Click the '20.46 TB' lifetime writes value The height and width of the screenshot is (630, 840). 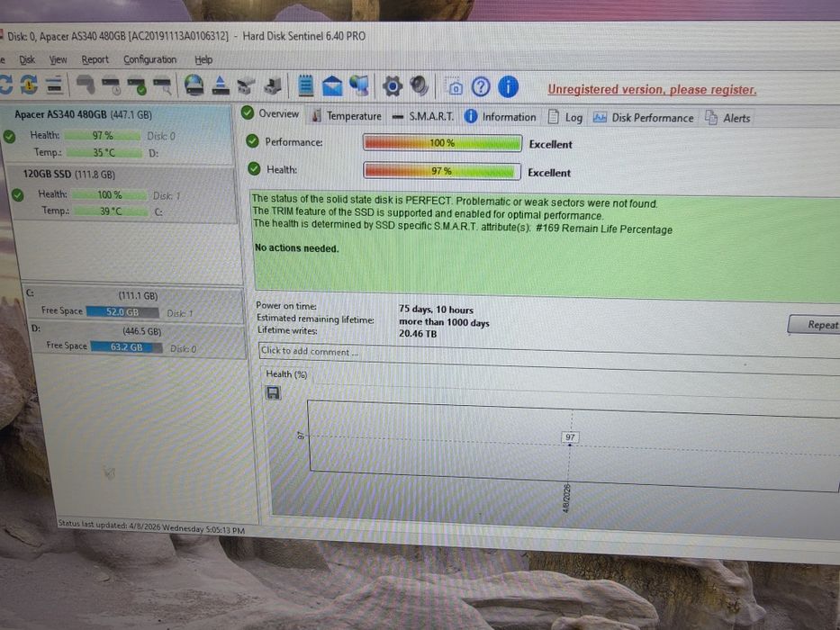(x=418, y=334)
